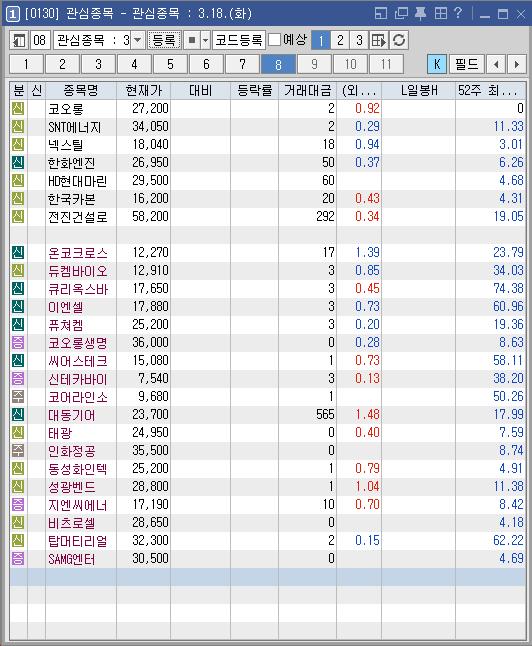Click the 대비 column header
Image resolution: width=532 pixels, height=646 pixels.
pyautogui.click(x=200, y=90)
